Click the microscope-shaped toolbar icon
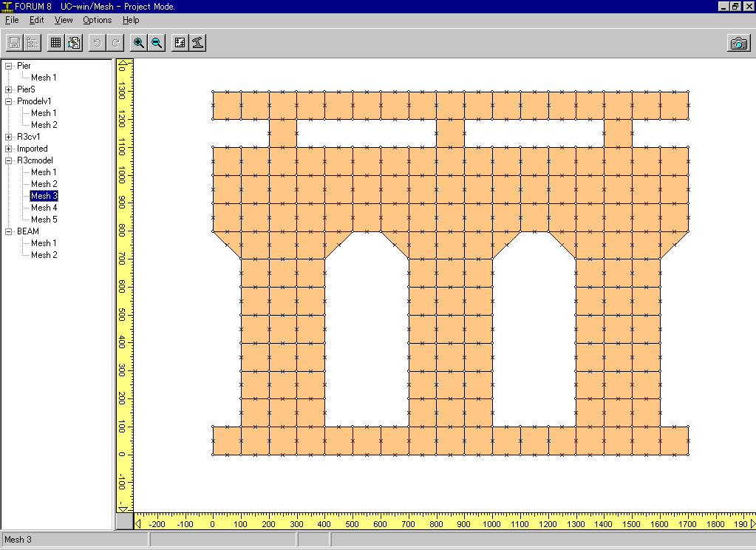The height and width of the screenshot is (550, 756). 197,43
